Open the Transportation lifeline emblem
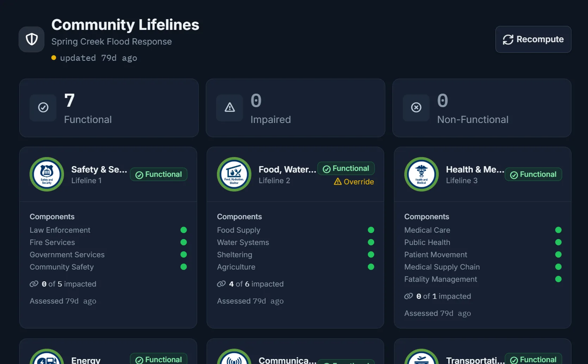 pyautogui.click(x=421, y=357)
